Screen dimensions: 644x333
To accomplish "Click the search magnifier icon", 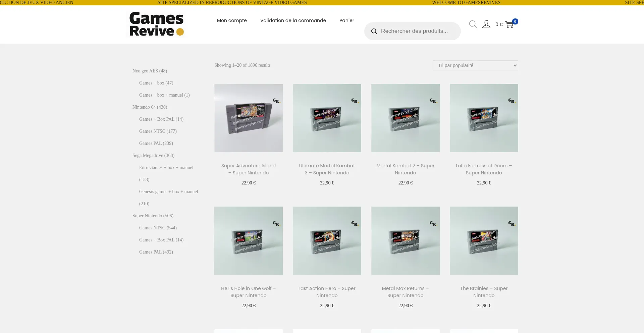I will point(473,24).
